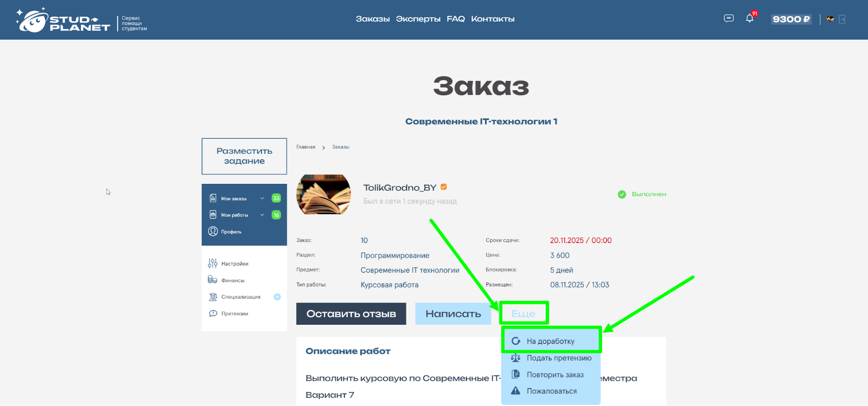The image size is (868, 406).
Task: Expand the Мои заказы chevron
Action: (x=262, y=198)
